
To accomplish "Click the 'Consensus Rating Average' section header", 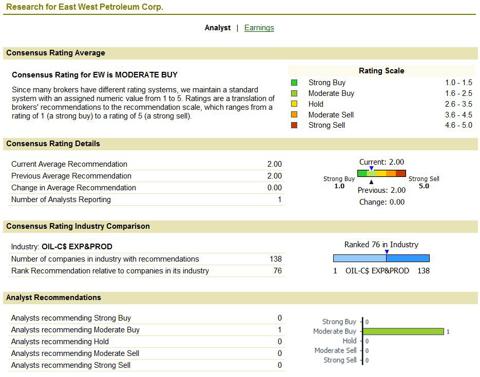I will click(240, 53).
